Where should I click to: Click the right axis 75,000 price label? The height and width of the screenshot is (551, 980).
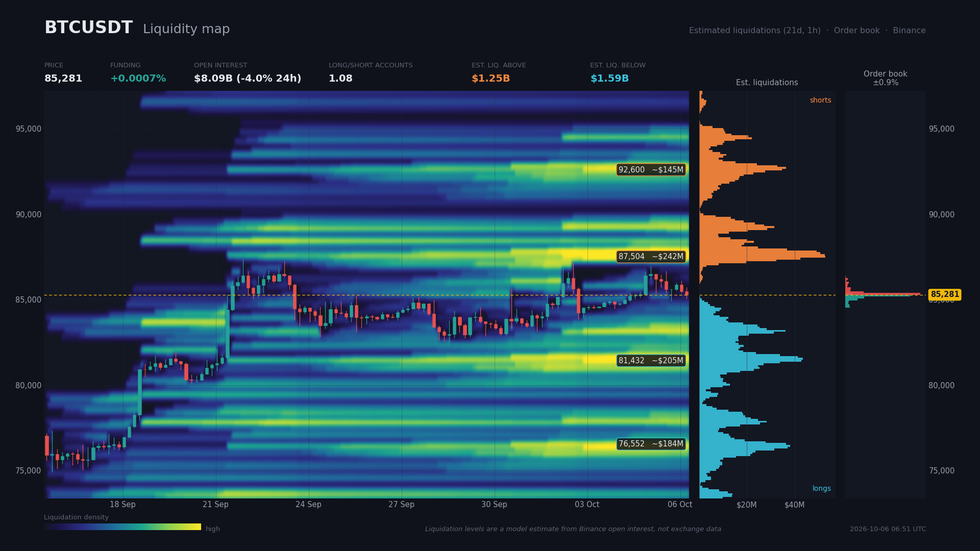coord(941,471)
